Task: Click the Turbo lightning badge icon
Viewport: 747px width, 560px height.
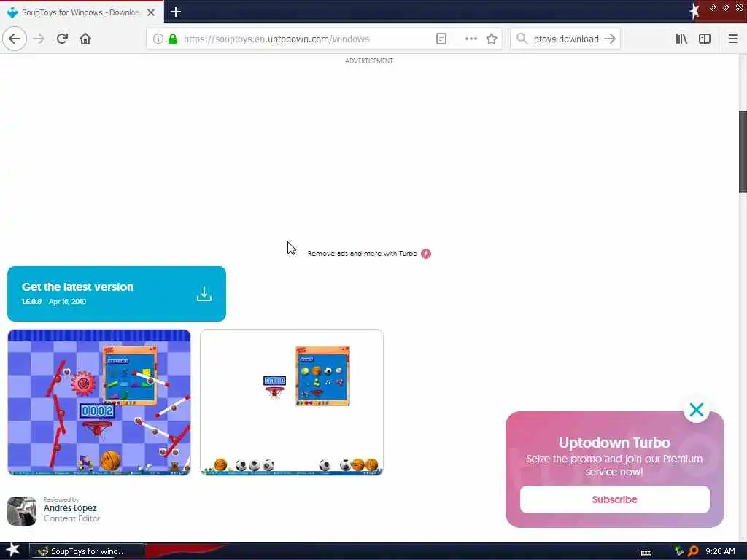Action: coord(426,254)
